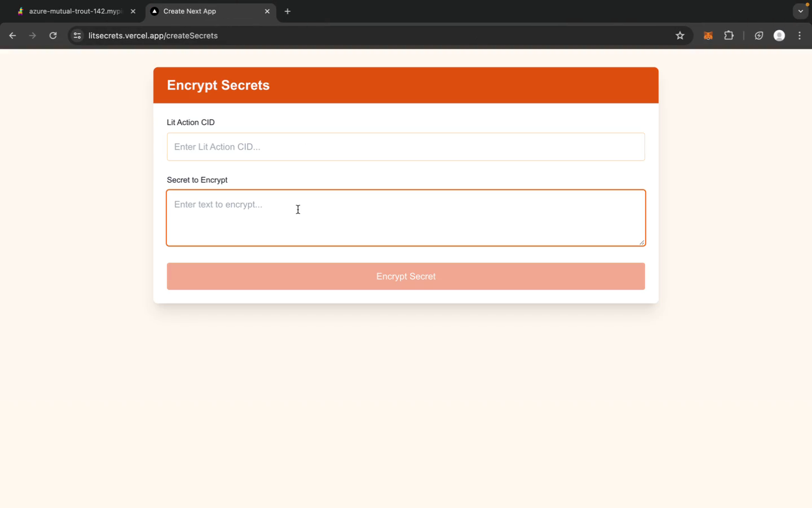Screen dimensions: 812x508
Task: Close the azure-mutual-trout-142 tab
Action: tap(133, 11)
